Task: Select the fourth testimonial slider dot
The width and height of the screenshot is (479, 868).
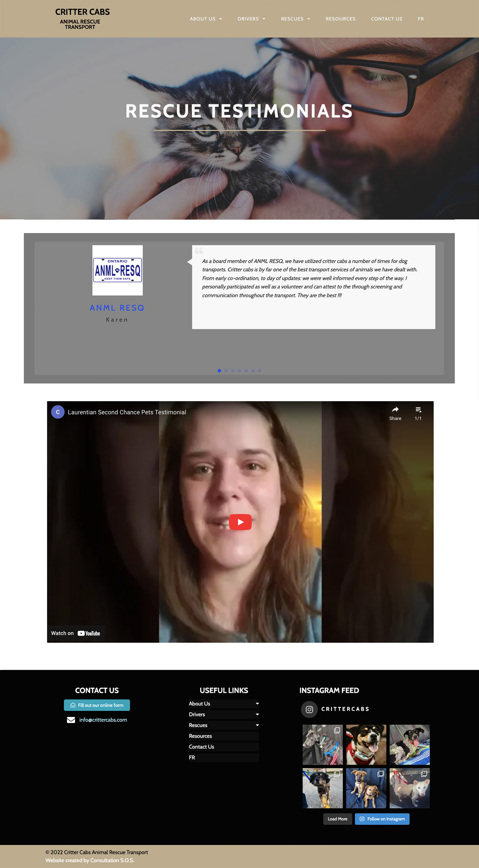Action: [239, 370]
